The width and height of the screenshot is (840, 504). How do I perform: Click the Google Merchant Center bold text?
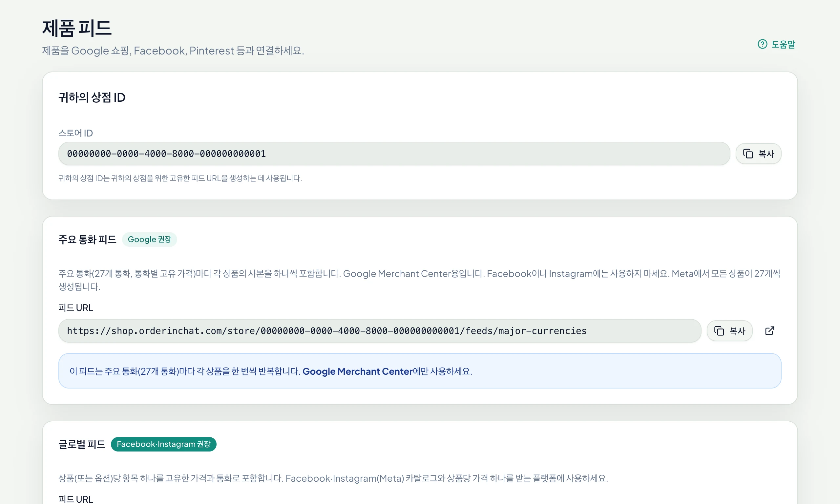pos(358,371)
